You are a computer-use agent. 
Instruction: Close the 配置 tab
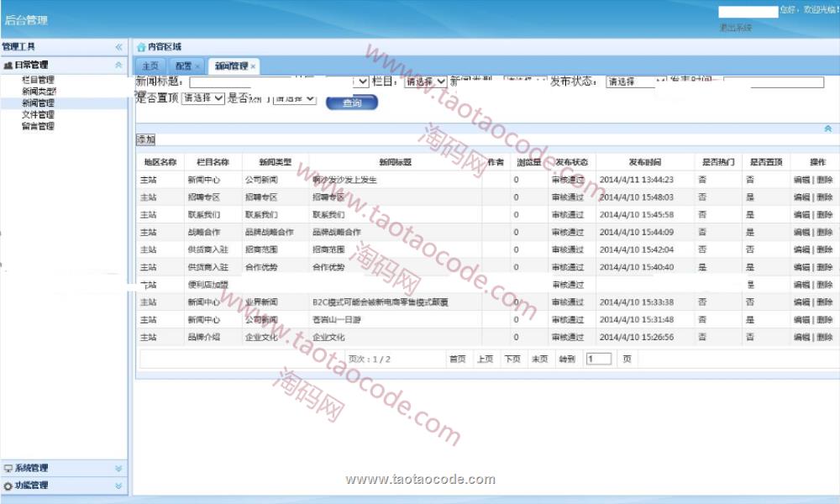point(197,66)
